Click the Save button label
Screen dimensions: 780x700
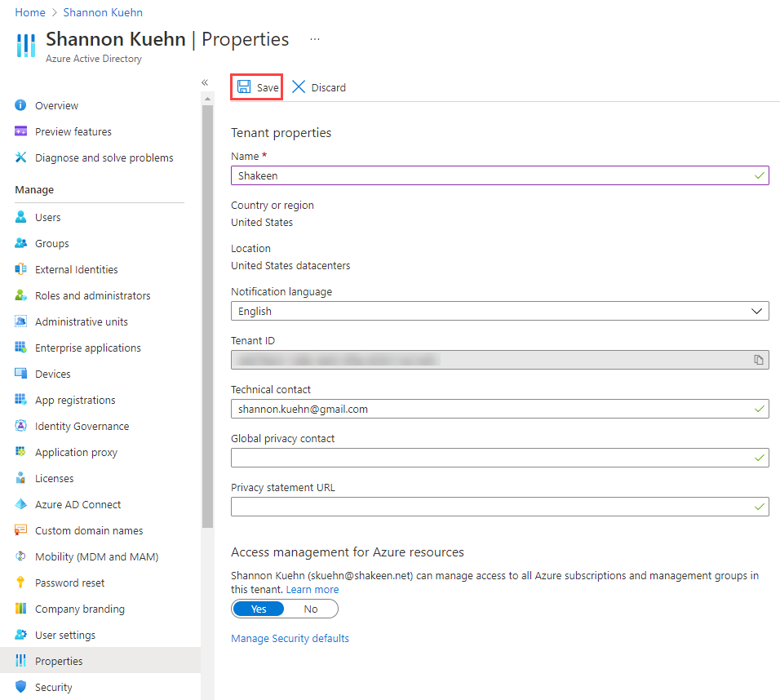[x=268, y=87]
